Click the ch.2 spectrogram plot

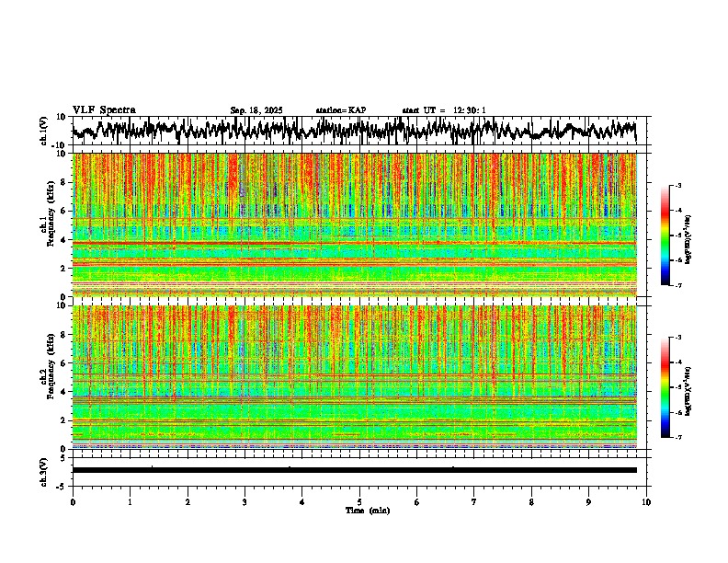[355, 377]
